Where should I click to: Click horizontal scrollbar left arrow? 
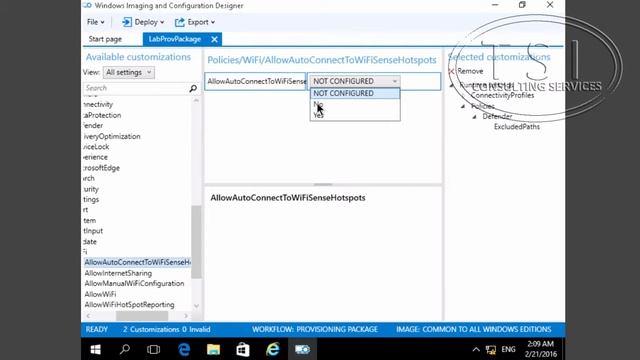[x=88, y=316]
